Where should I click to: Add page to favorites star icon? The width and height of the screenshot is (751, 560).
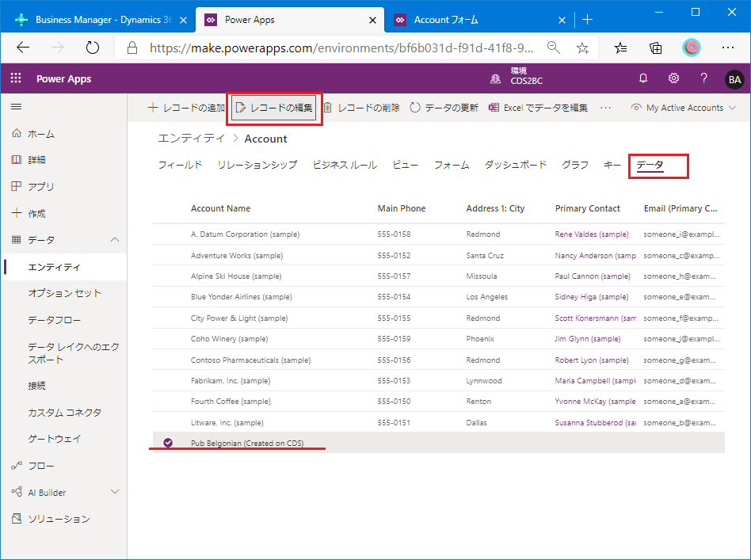582,48
